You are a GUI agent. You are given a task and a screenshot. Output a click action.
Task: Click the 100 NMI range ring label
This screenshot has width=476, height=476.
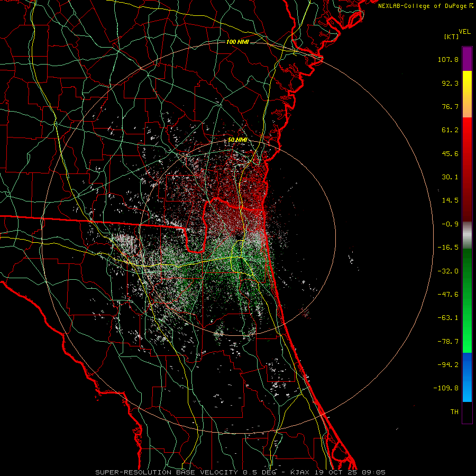pos(237,42)
